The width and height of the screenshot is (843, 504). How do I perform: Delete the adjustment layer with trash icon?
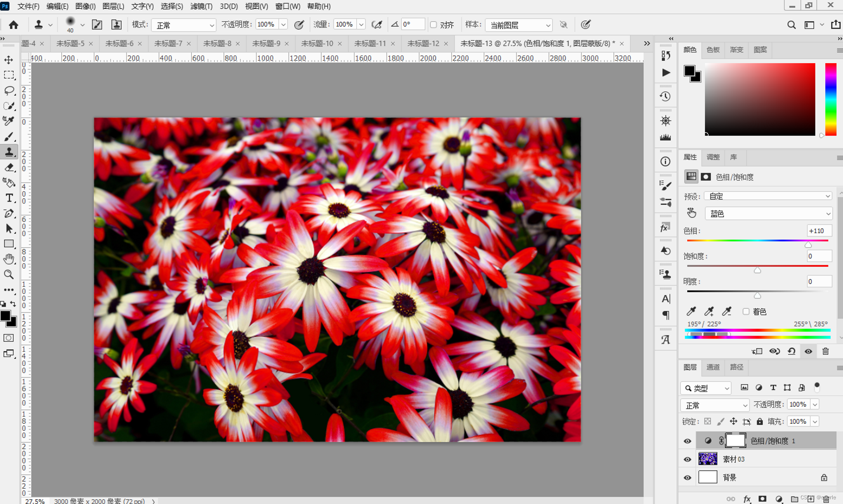826,351
